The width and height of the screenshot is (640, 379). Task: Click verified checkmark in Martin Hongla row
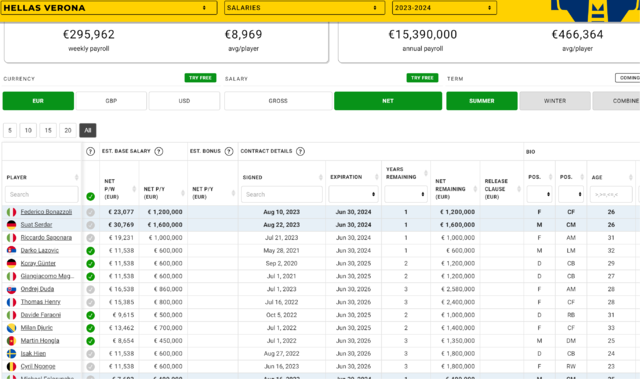point(91,341)
